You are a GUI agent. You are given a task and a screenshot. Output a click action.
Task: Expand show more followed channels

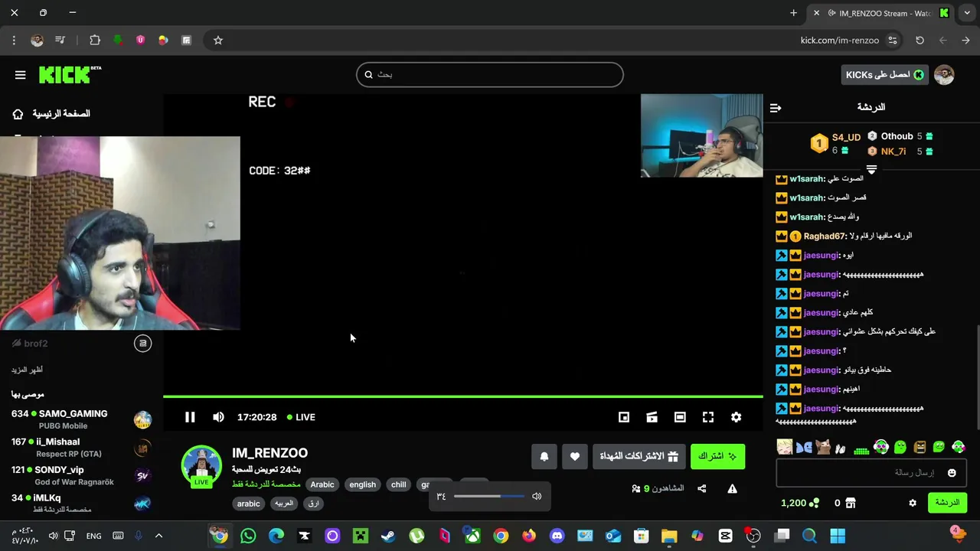[x=27, y=370]
